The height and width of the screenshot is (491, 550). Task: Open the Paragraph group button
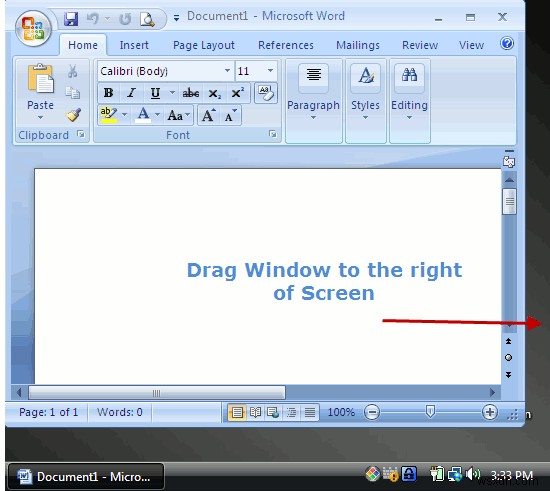click(314, 101)
